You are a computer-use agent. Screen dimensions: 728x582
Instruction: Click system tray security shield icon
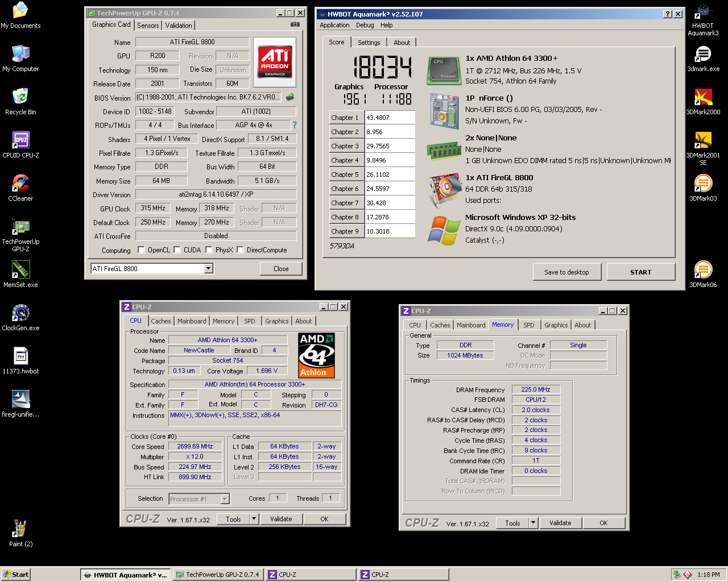(687, 575)
